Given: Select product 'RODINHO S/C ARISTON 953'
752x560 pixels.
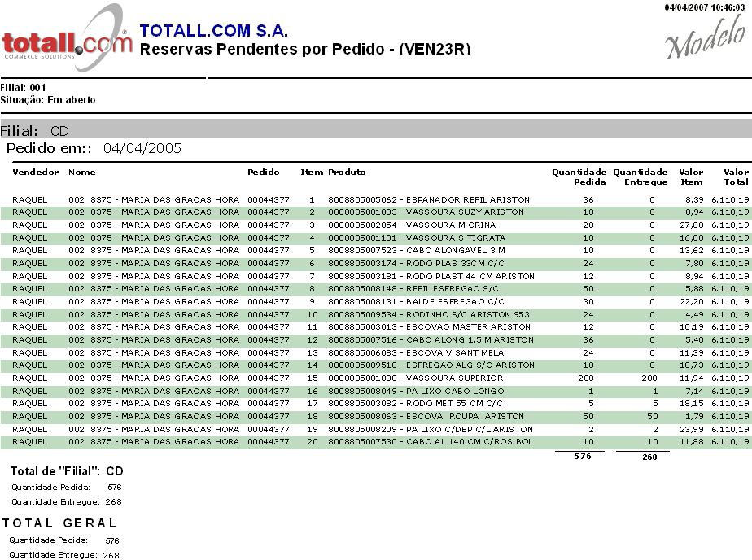Looking at the screenshot, I should 468,314.
